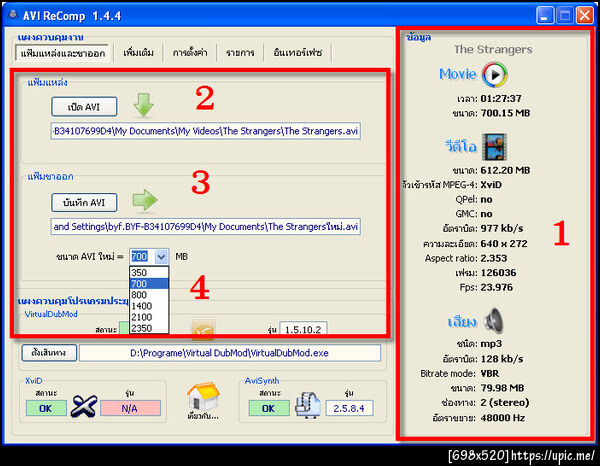This screenshot has width=600, height=466.
Task: Click the output AVI path field
Action: (205, 226)
